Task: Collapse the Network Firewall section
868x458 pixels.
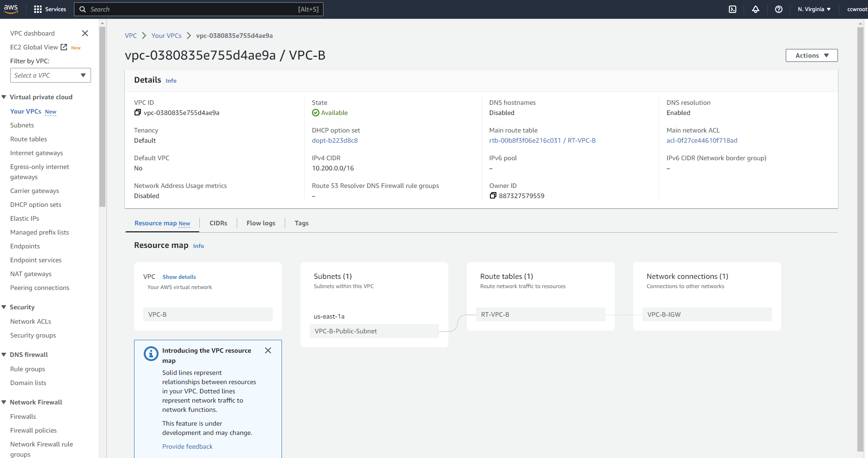Action: 4,402
